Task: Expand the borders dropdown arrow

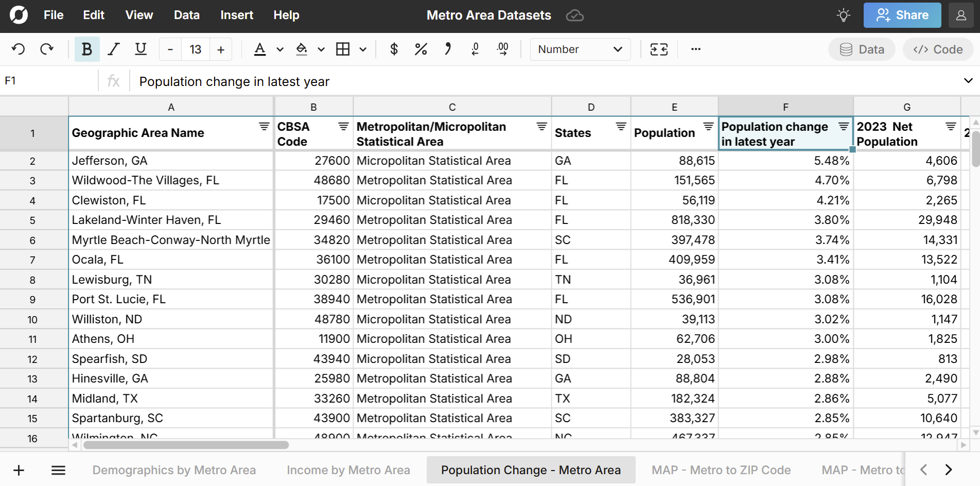Action: click(363, 49)
